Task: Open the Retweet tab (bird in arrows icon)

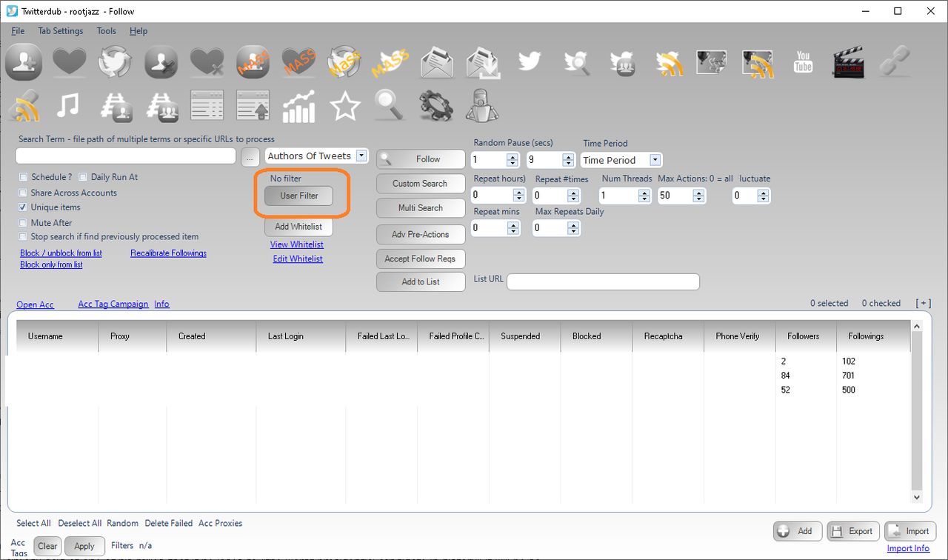Action: 115,62
